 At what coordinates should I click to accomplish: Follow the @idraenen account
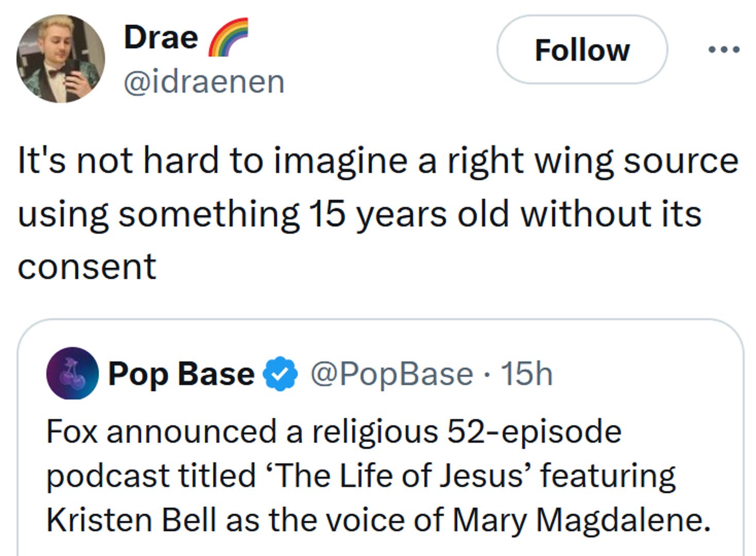coord(582,50)
